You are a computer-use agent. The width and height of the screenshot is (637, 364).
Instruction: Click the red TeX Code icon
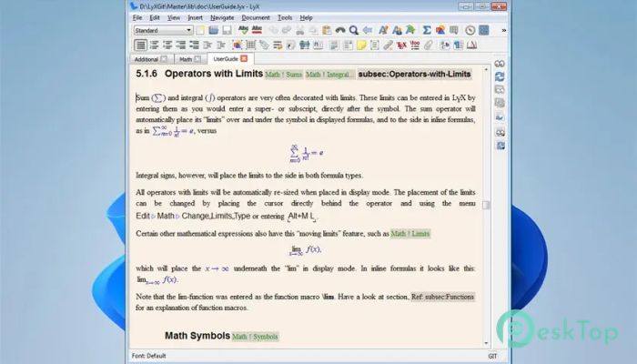tap(401, 45)
